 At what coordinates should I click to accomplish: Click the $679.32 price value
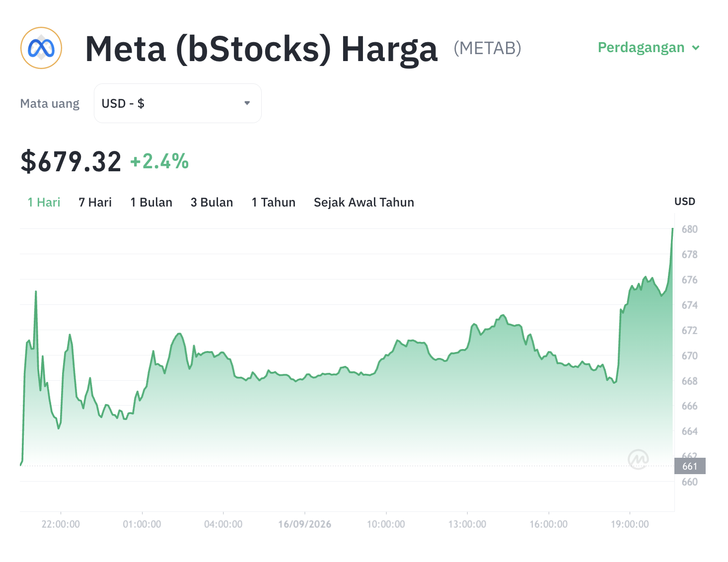(71, 162)
